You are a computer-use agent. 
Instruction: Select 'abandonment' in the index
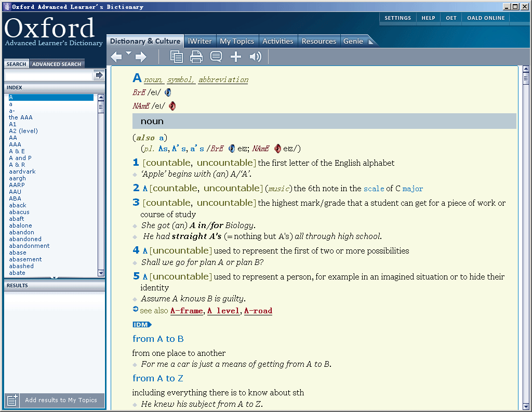pos(29,246)
